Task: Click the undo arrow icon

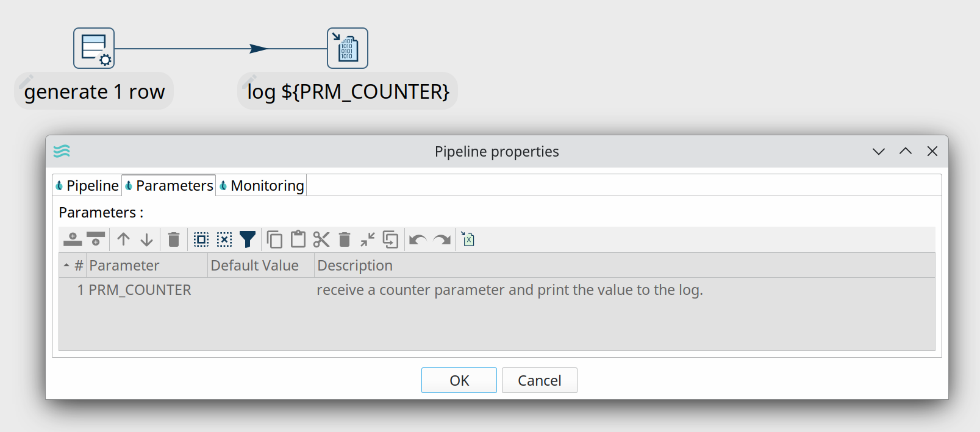Action: [x=418, y=239]
